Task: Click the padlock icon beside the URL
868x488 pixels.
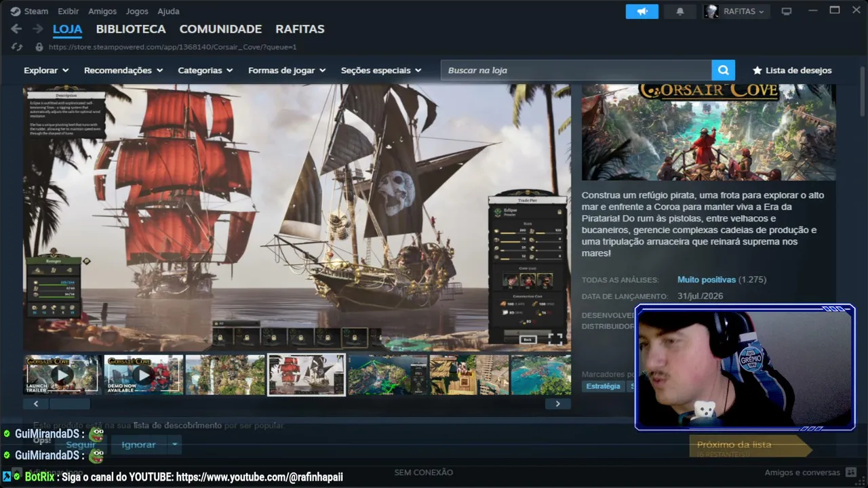Action: pos(39,47)
